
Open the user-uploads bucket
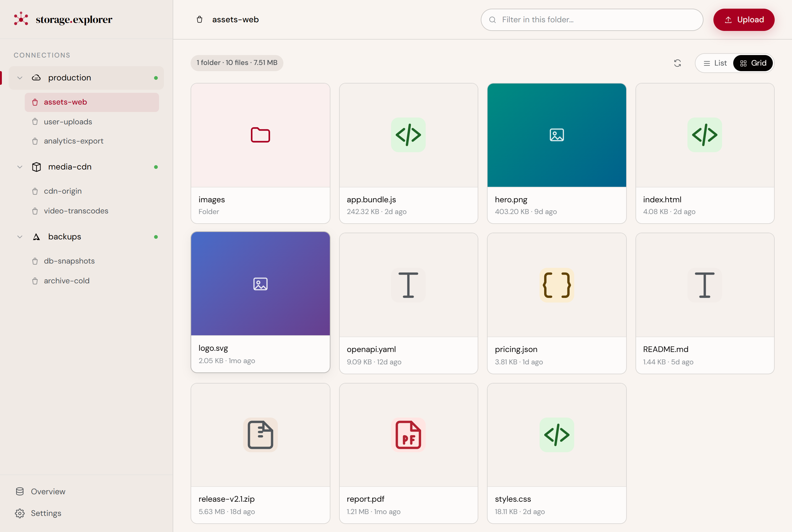point(92,122)
